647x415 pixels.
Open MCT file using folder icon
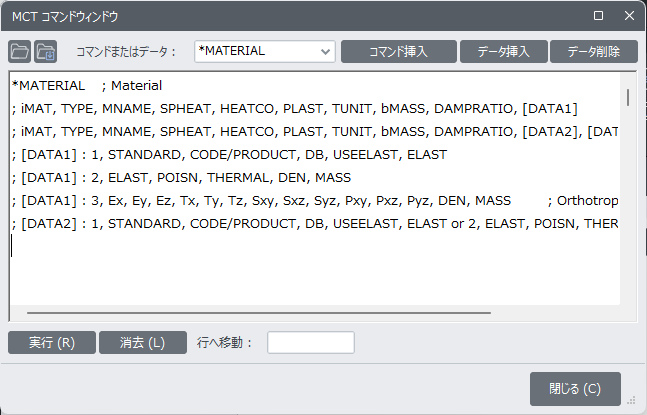(19, 52)
